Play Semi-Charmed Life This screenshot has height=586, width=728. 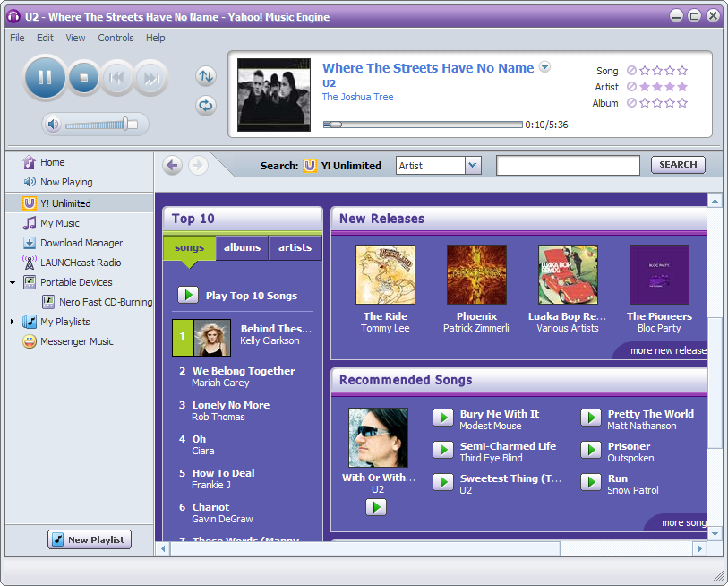pos(443,450)
